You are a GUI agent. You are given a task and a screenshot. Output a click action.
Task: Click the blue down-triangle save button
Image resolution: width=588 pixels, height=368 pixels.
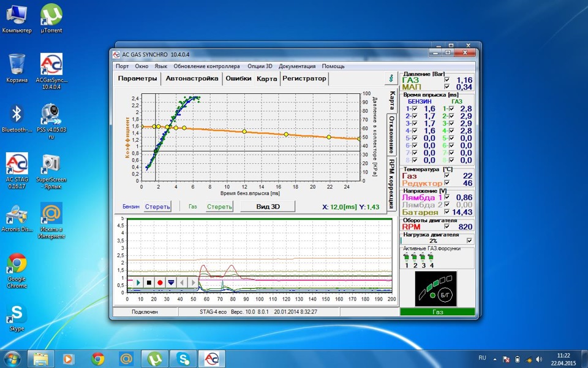coord(171,282)
